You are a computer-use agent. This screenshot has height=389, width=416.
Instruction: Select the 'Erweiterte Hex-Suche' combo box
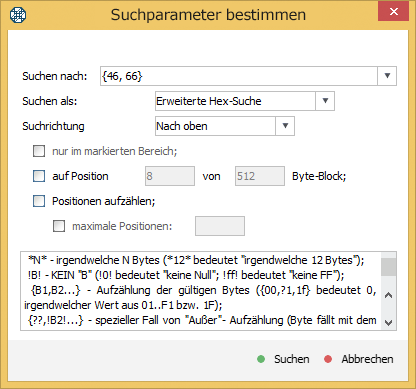(x=245, y=101)
